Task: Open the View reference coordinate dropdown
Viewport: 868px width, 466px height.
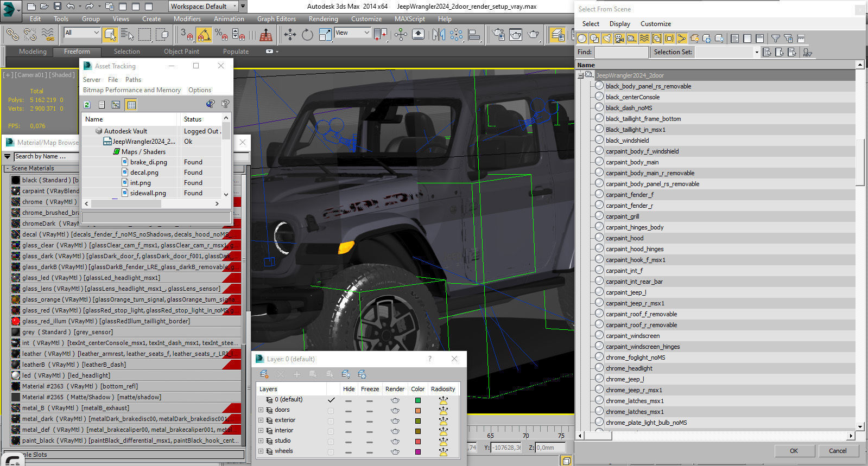Action: pos(352,33)
